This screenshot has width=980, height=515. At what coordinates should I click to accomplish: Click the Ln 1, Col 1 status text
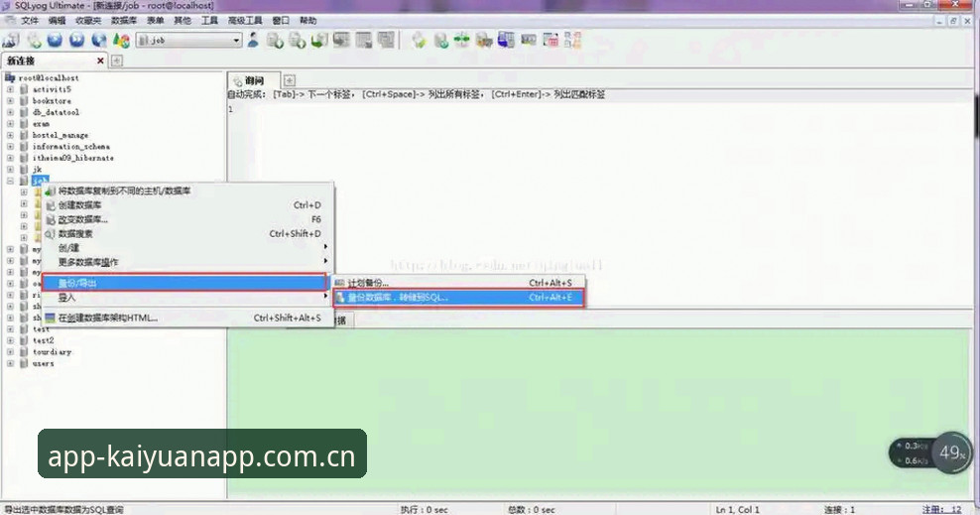pyautogui.click(x=738, y=509)
